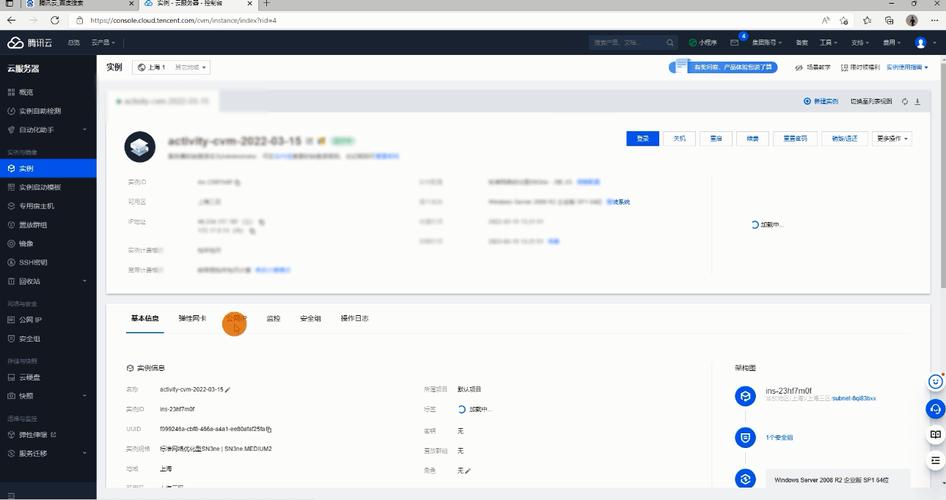Open the 工具 dropdown menu

(828, 43)
